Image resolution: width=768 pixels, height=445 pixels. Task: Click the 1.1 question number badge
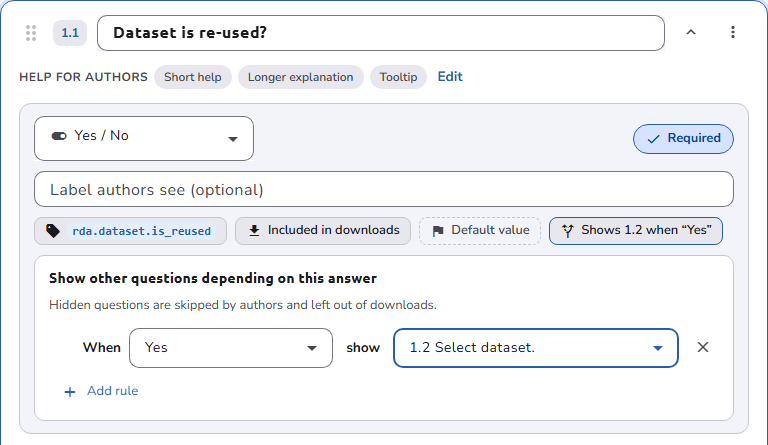70,33
